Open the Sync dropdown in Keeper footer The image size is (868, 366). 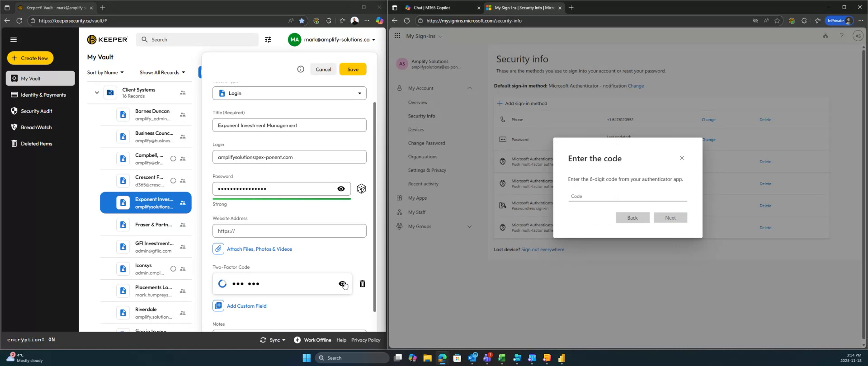tap(273, 340)
